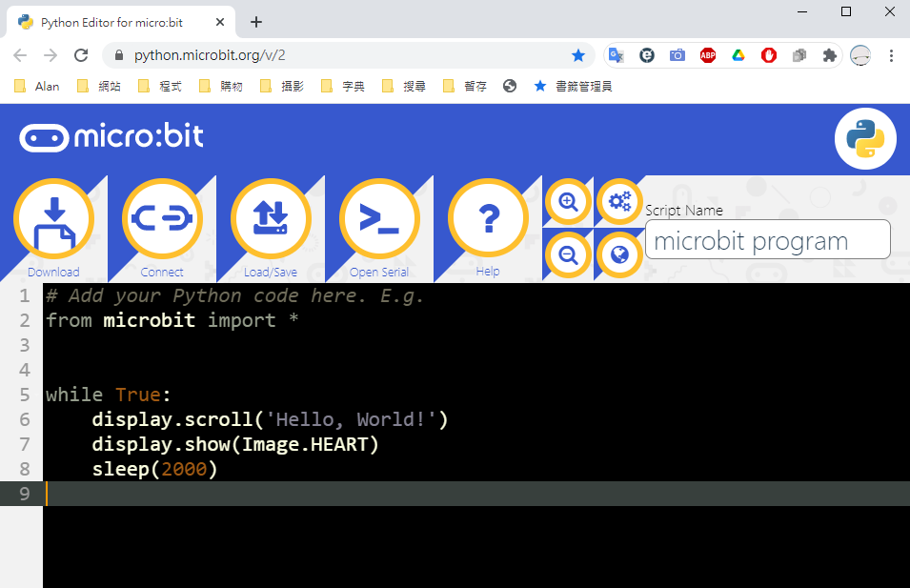This screenshot has width=910, height=588.
Task: Click line number 3 in the gutter
Action: pyautogui.click(x=25, y=345)
